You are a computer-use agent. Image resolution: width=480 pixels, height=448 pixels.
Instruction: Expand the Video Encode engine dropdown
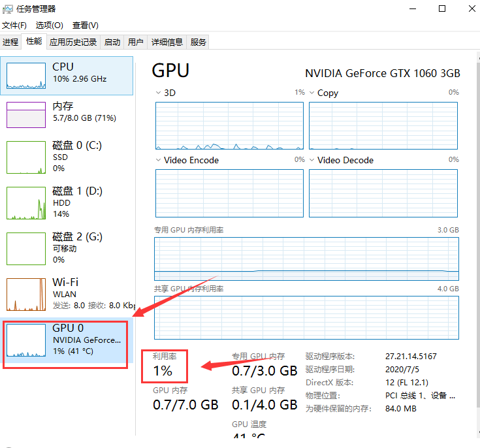tap(159, 160)
